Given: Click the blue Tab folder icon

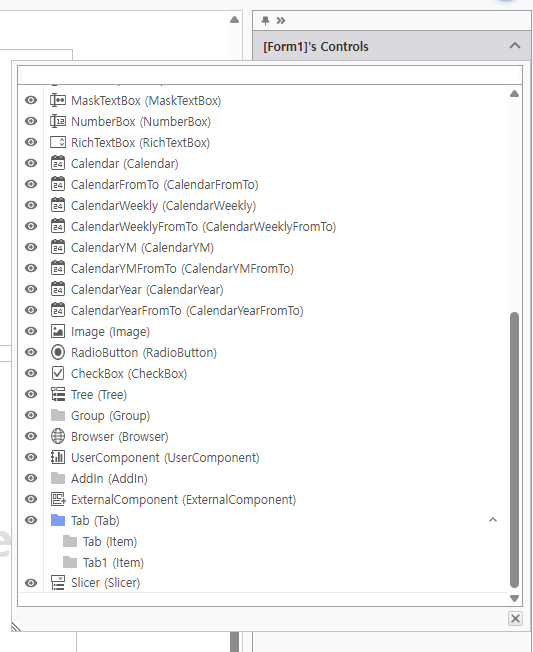Looking at the screenshot, I should pyautogui.click(x=58, y=520).
